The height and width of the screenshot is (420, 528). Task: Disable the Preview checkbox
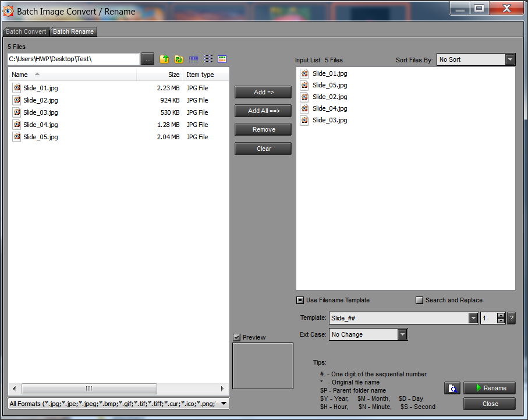(x=236, y=337)
